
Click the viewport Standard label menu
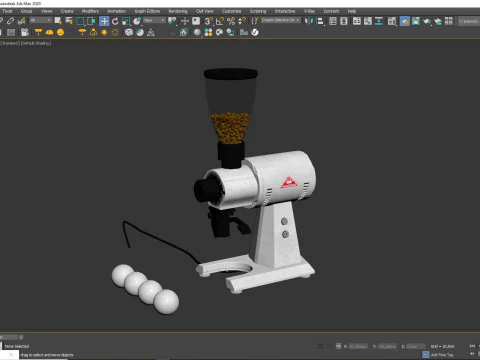click(10, 43)
